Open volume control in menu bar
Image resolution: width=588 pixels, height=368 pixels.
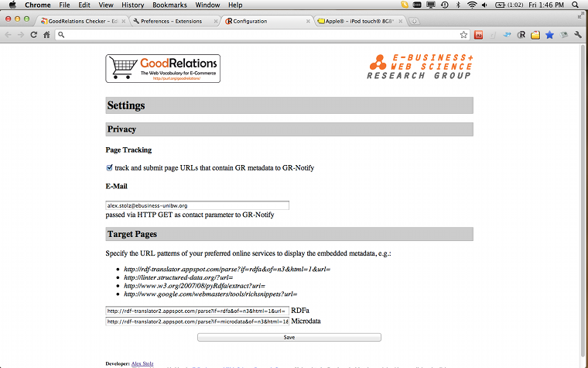coord(484,5)
